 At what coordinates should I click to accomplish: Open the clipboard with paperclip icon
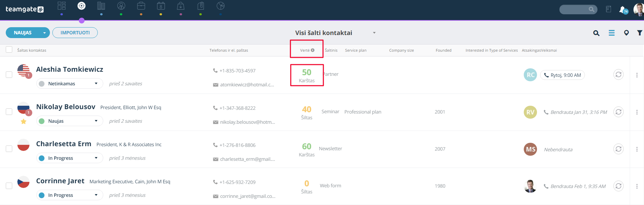201,6
